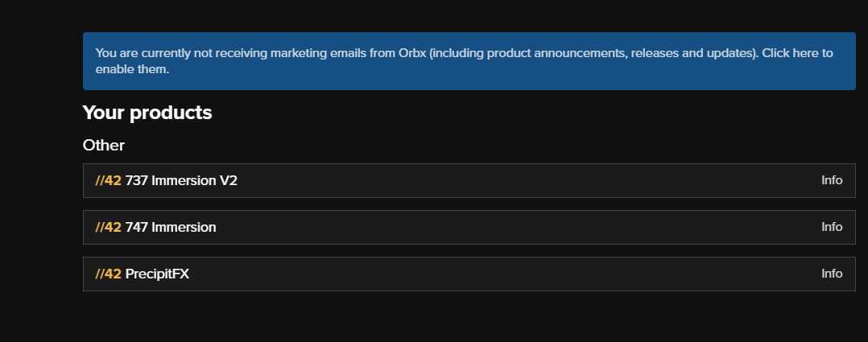Show Info for PrecipitFX
Image resolution: width=868 pixels, height=342 pixels.
pos(832,274)
